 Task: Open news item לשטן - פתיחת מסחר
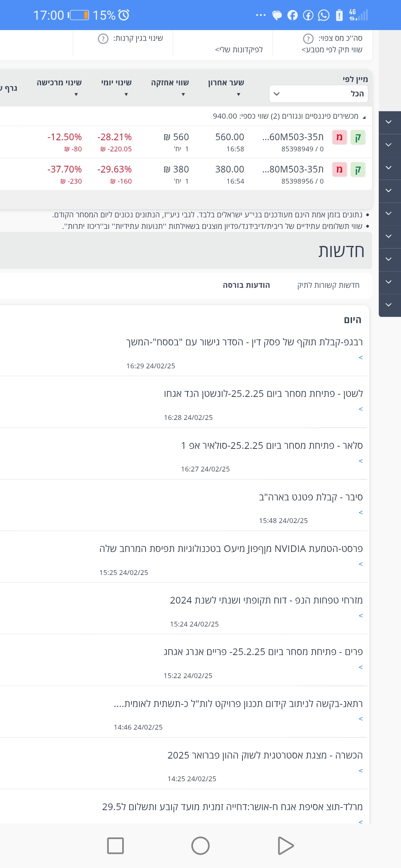263,394
